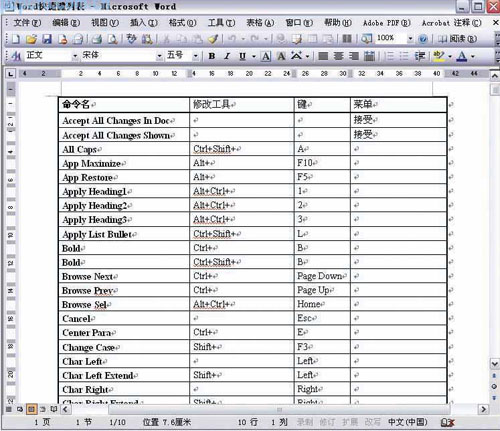Screen dimensions: 500x431
Task: Open the 正文 style dropdown
Action: tap(75, 56)
